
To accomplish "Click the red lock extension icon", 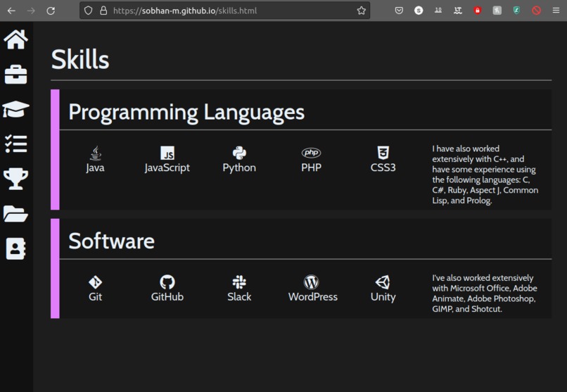I will coord(478,11).
